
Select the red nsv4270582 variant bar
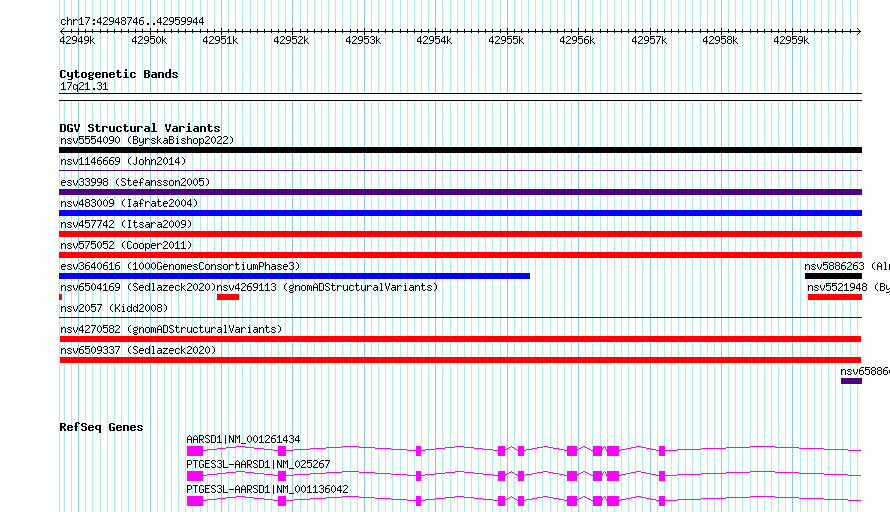pos(460,339)
